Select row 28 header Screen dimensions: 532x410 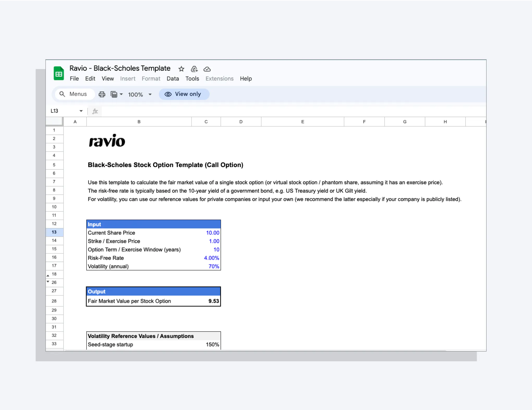(x=54, y=301)
